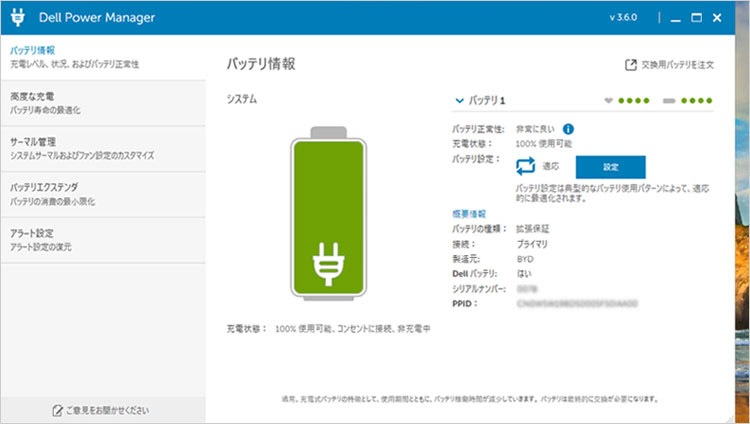Open the battery health info icon

(x=568, y=129)
